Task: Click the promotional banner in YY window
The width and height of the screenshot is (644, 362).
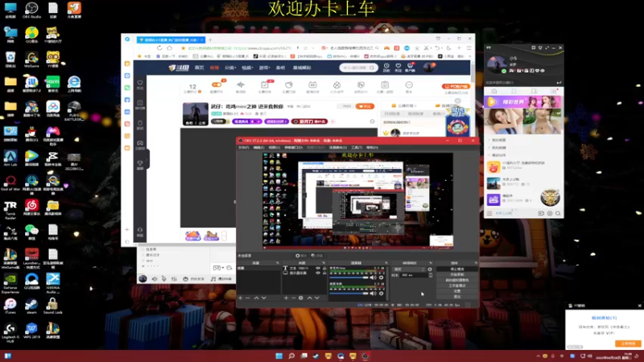Action: (523, 102)
